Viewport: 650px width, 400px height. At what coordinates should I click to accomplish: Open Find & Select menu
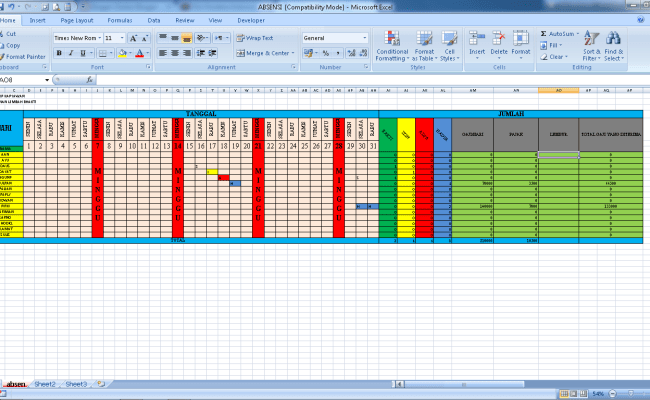point(613,43)
